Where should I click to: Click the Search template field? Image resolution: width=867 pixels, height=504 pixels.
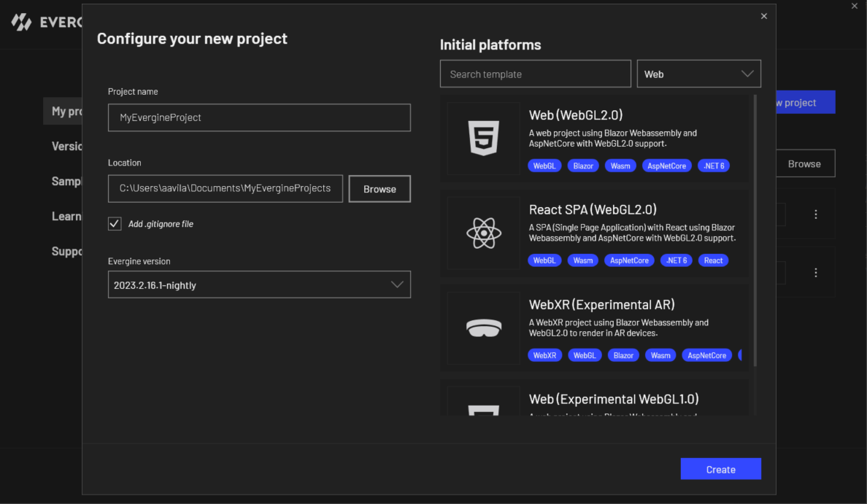(535, 74)
